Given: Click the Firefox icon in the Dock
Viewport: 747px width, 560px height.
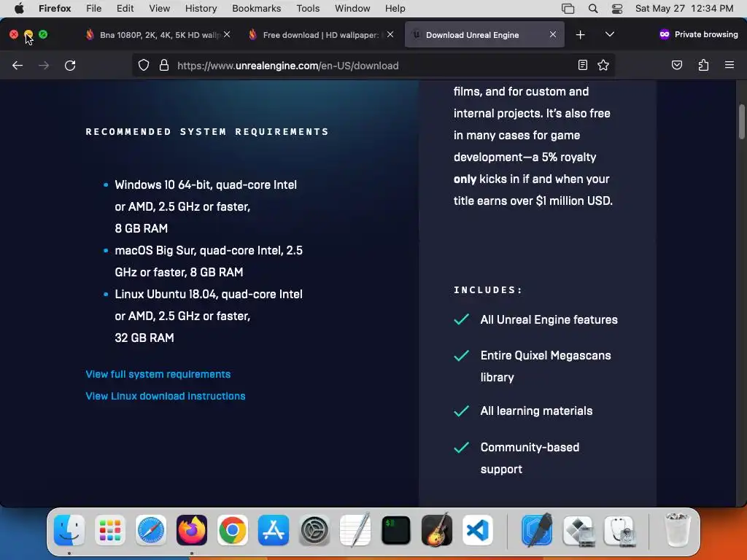Looking at the screenshot, I should pyautogui.click(x=192, y=530).
